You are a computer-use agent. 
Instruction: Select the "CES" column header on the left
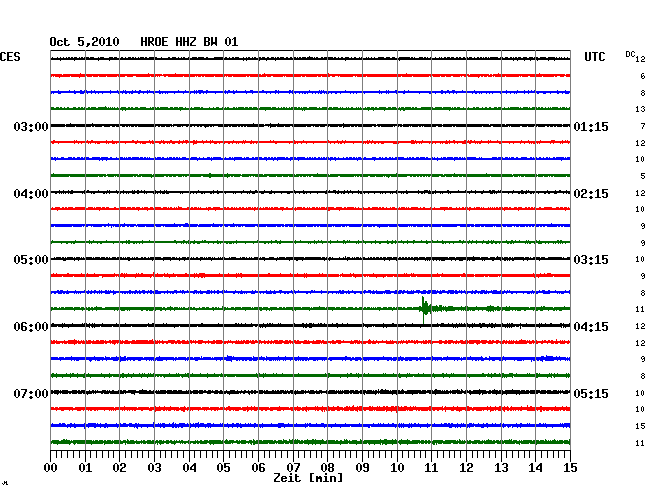pos(10,57)
